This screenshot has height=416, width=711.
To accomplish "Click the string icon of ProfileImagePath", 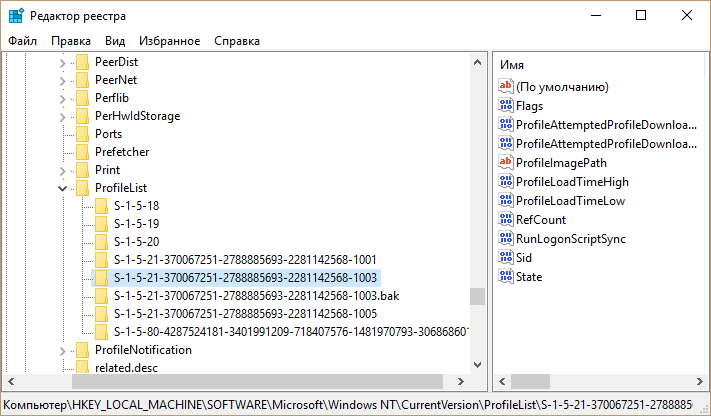I will tap(506, 162).
